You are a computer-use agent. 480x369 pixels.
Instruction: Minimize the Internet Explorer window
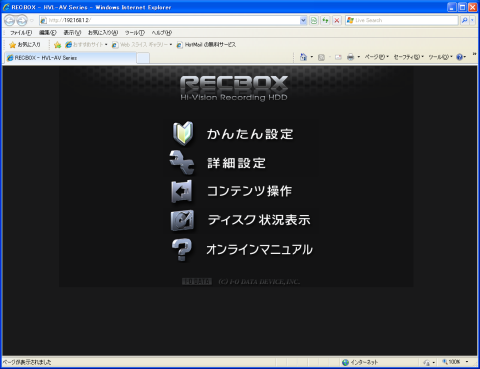click(x=452, y=7)
